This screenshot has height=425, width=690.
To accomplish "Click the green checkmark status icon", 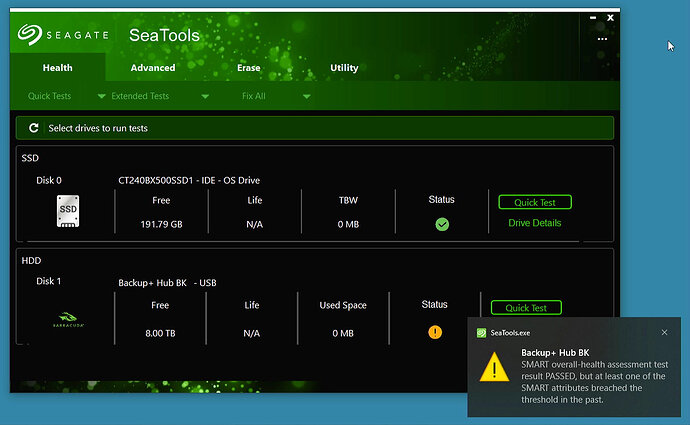I will (x=442, y=224).
